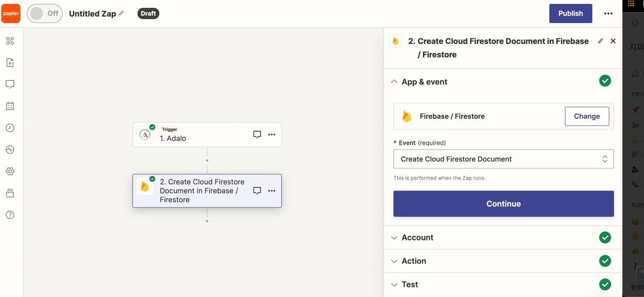Viewport: 644px width, 297px height.
Task: Click the Publish button
Action: click(570, 13)
